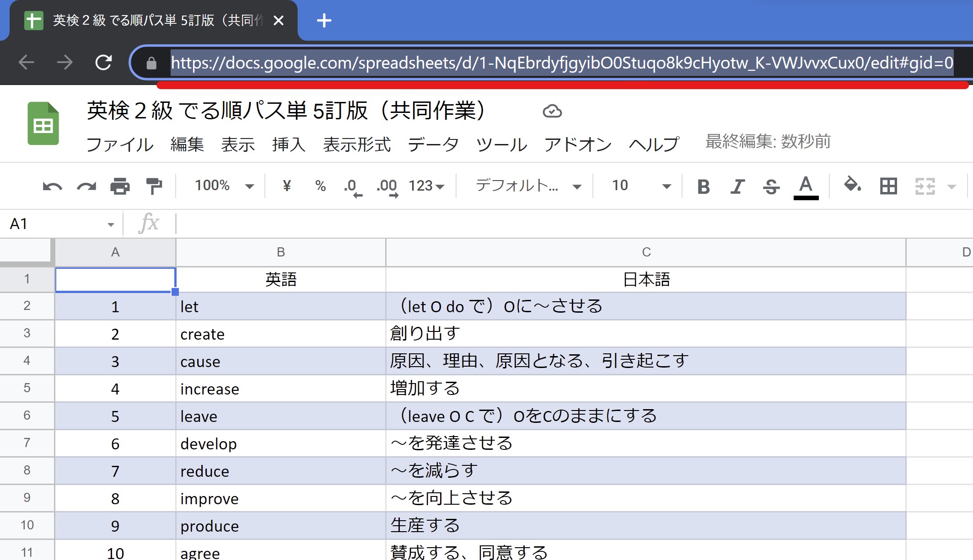This screenshot has height=560, width=973.
Task: Click the browser forward arrow
Action: pos(65,62)
